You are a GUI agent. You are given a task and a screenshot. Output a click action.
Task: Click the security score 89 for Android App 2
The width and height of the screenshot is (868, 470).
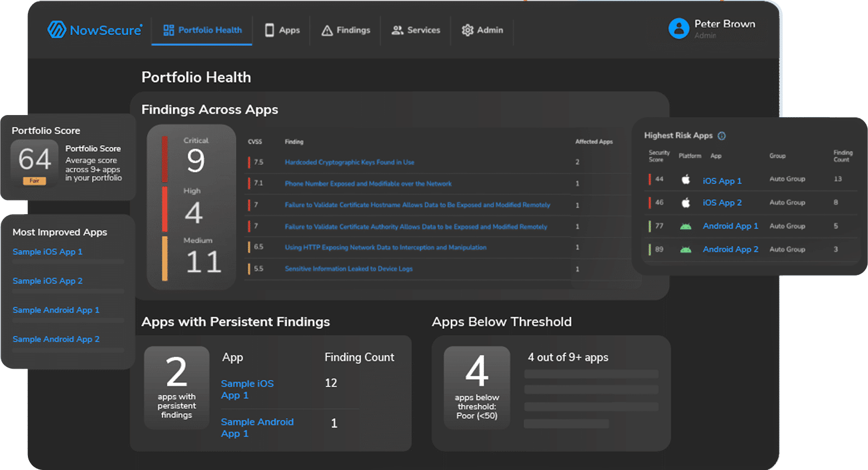[659, 249]
